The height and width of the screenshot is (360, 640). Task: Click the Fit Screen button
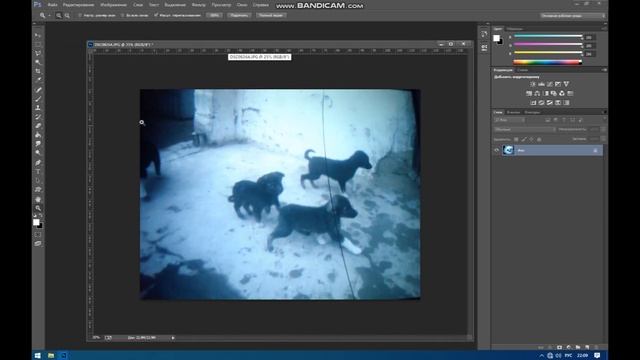pos(240,16)
